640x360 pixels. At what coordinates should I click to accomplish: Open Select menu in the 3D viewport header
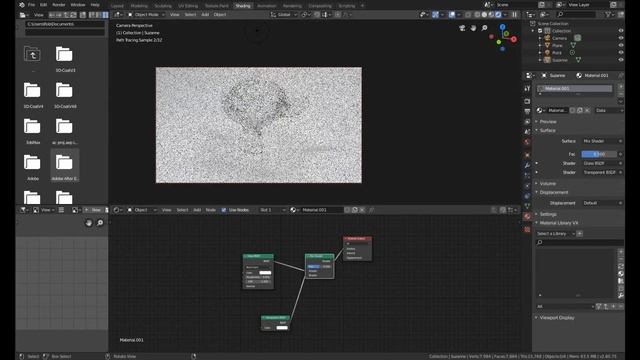[190, 15]
